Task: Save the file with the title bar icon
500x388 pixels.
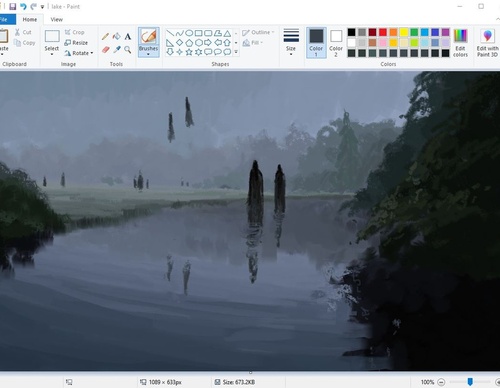Action: (x=13, y=6)
